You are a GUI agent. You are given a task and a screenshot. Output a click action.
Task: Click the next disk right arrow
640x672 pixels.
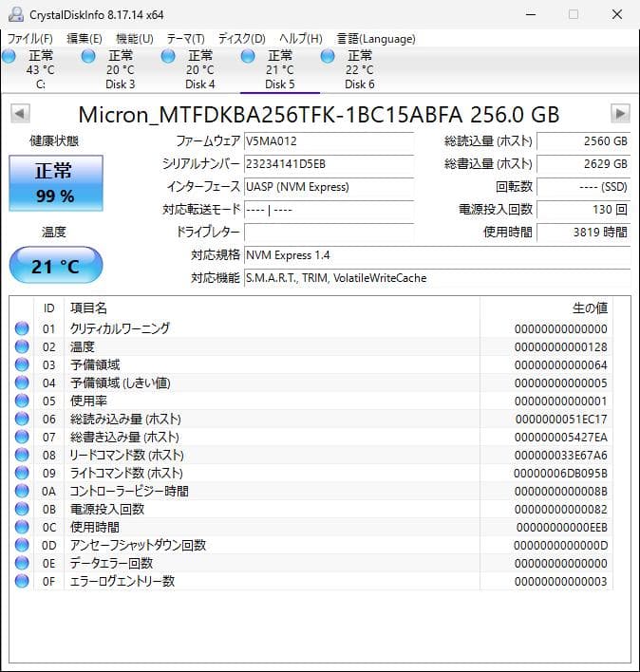pyautogui.click(x=620, y=114)
